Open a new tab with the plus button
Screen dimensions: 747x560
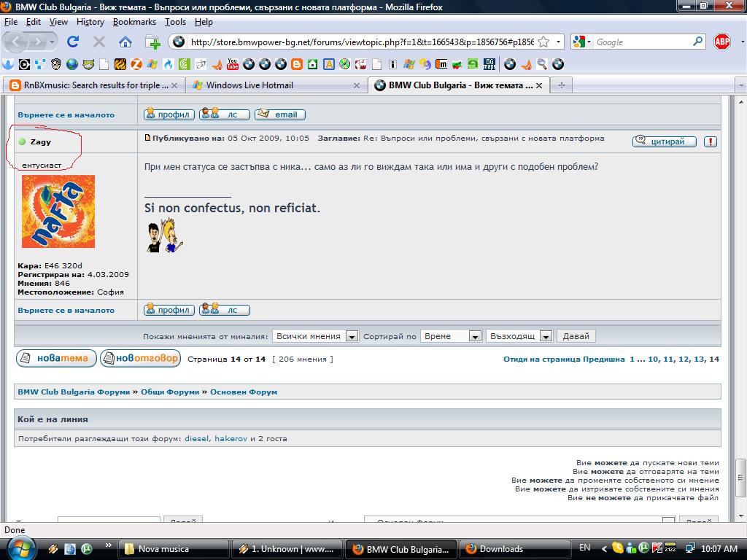pyautogui.click(x=561, y=85)
